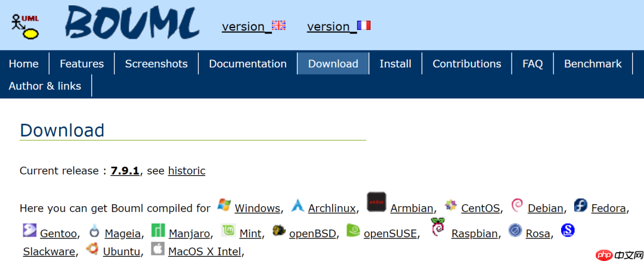Follow the CentOS download link

481,208
